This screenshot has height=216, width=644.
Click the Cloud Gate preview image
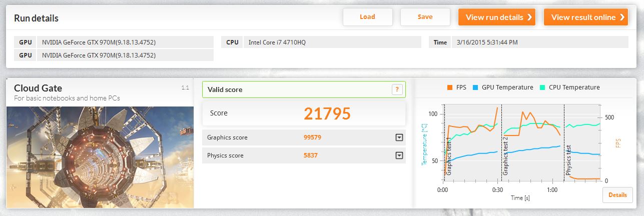100,157
